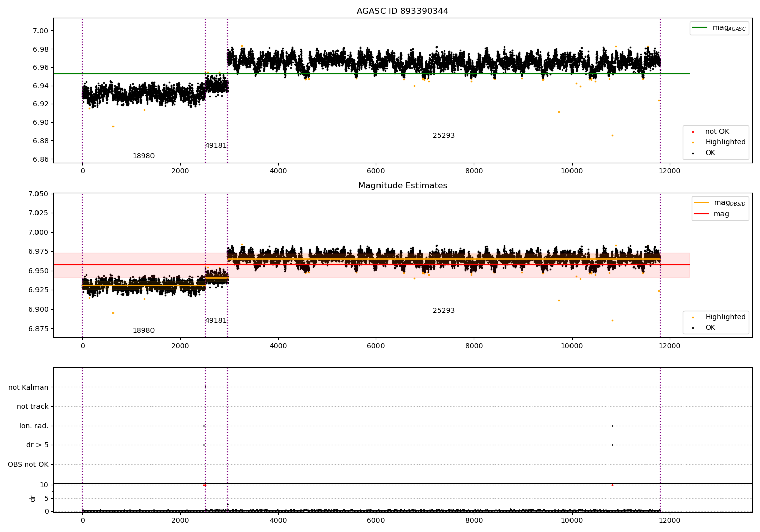Click the 'Ion. rad.' axis label

(34, 426)
